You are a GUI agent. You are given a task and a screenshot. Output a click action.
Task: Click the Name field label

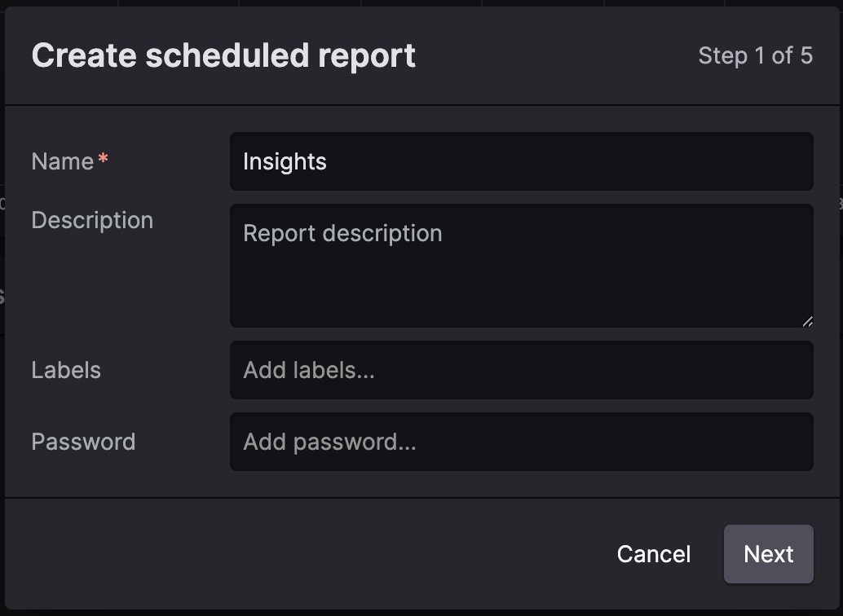click(x=62, y=161)
